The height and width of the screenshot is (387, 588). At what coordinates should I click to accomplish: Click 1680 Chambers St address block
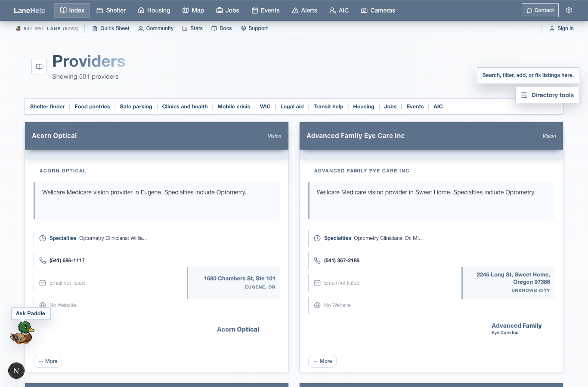coord(234,283)
